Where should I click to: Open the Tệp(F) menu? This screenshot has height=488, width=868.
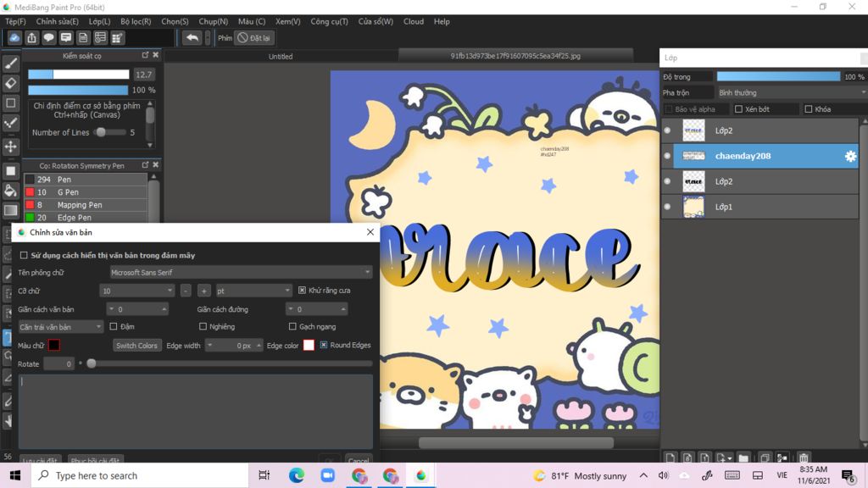point(15,21)
